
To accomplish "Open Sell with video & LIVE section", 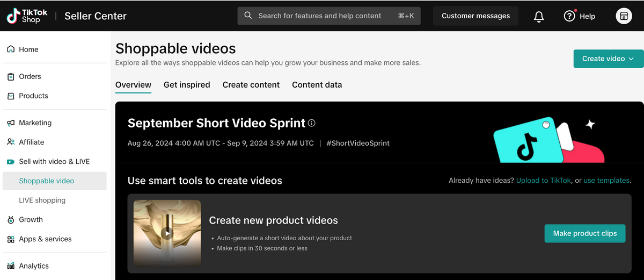I will tap(54, 162).
